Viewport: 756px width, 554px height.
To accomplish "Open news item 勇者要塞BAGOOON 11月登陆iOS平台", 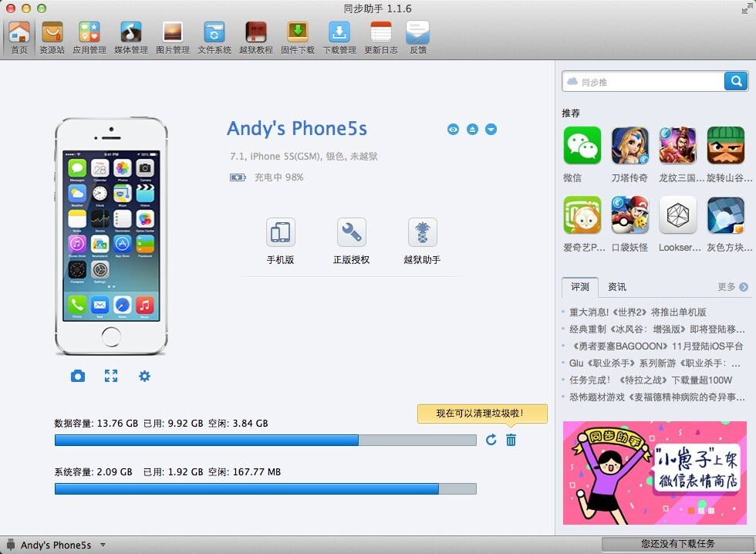I will click(656, 346).
